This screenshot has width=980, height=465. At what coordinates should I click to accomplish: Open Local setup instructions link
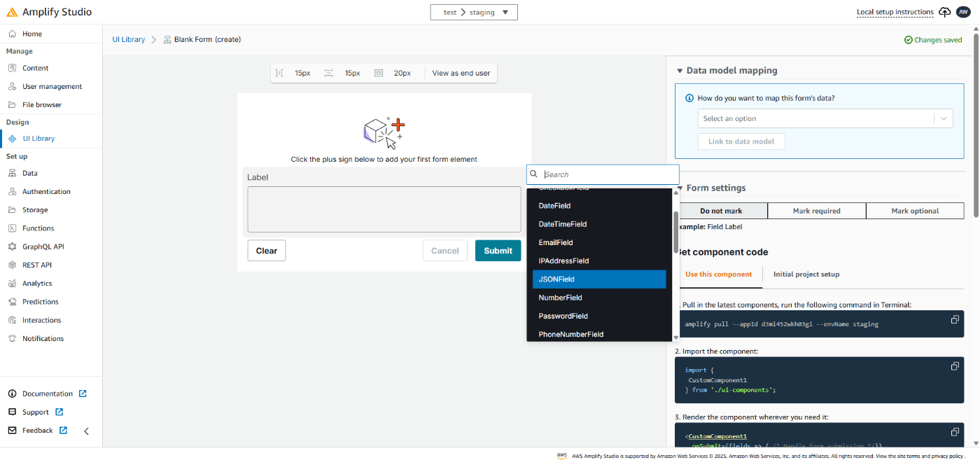pos(895,12)
